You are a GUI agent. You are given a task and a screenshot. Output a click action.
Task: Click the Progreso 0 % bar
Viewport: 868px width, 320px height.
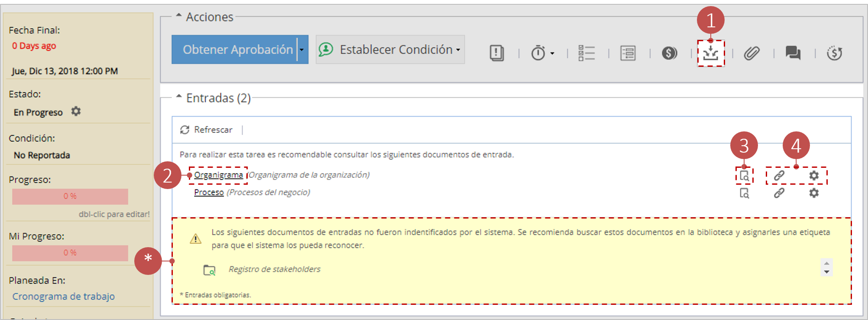tap(70, 196)
